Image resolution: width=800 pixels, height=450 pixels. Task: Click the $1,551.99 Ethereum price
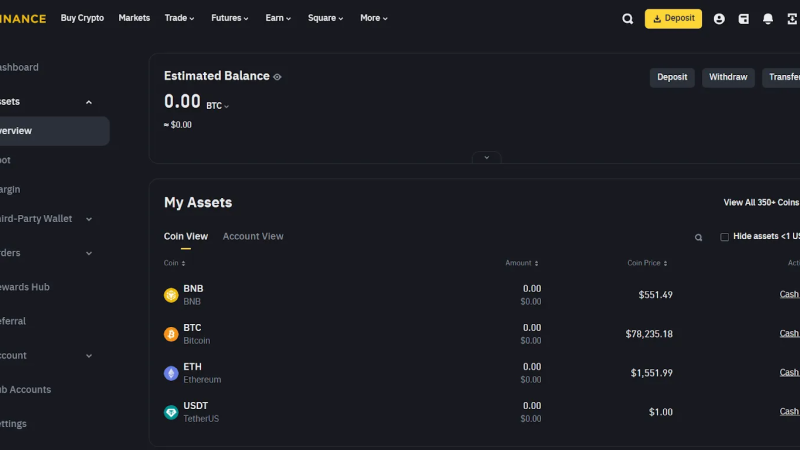point(652,373)
